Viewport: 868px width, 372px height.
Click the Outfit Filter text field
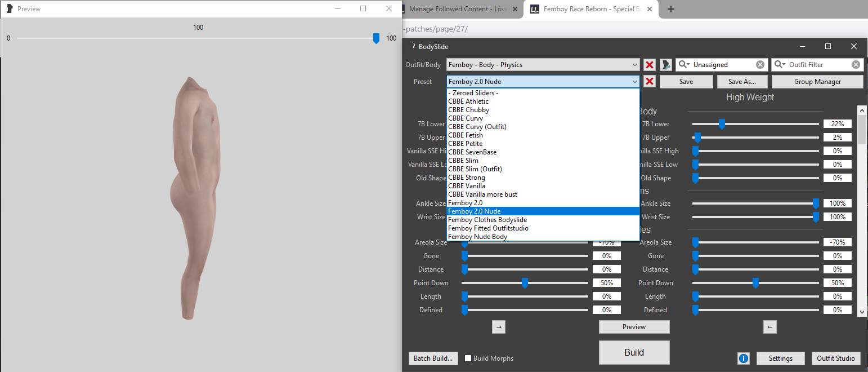tap(818, 65)
